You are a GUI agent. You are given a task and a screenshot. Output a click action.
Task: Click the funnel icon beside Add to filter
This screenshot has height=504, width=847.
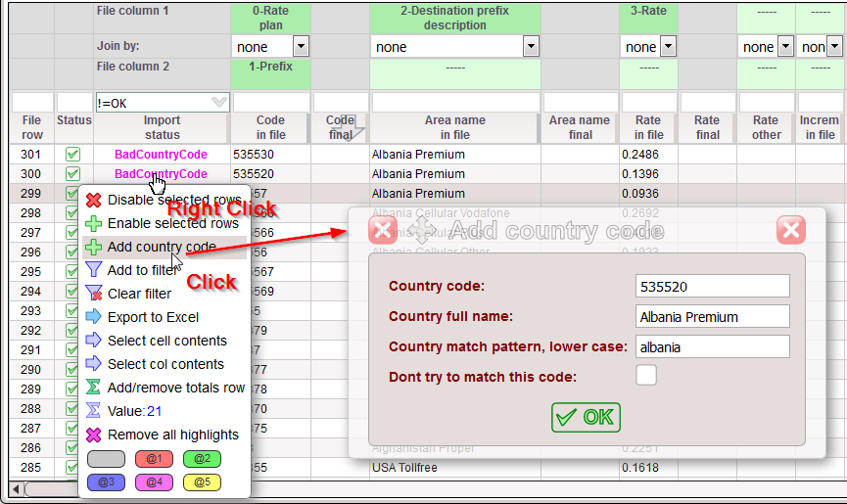coord(93,270)
